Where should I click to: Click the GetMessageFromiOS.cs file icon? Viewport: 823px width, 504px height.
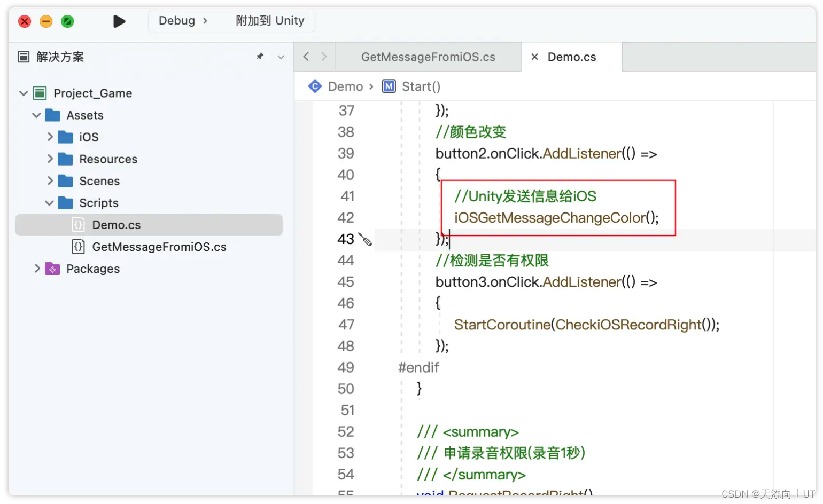[x=78, y=247]
